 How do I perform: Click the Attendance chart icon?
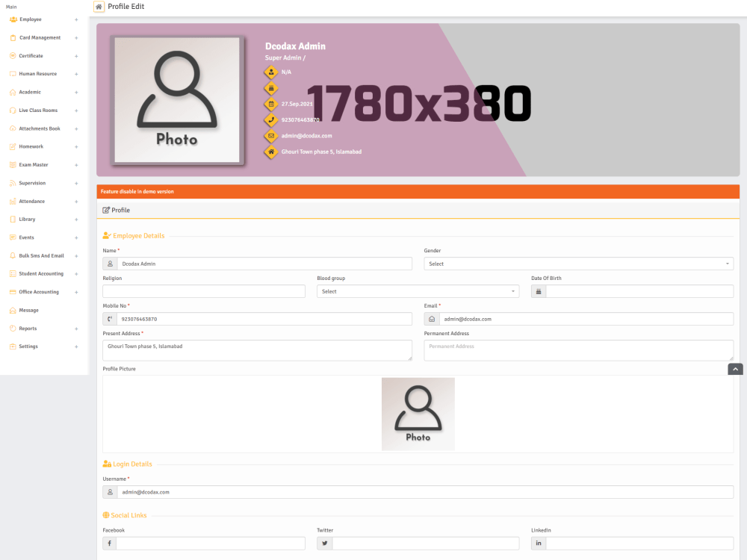pos(13,202)
